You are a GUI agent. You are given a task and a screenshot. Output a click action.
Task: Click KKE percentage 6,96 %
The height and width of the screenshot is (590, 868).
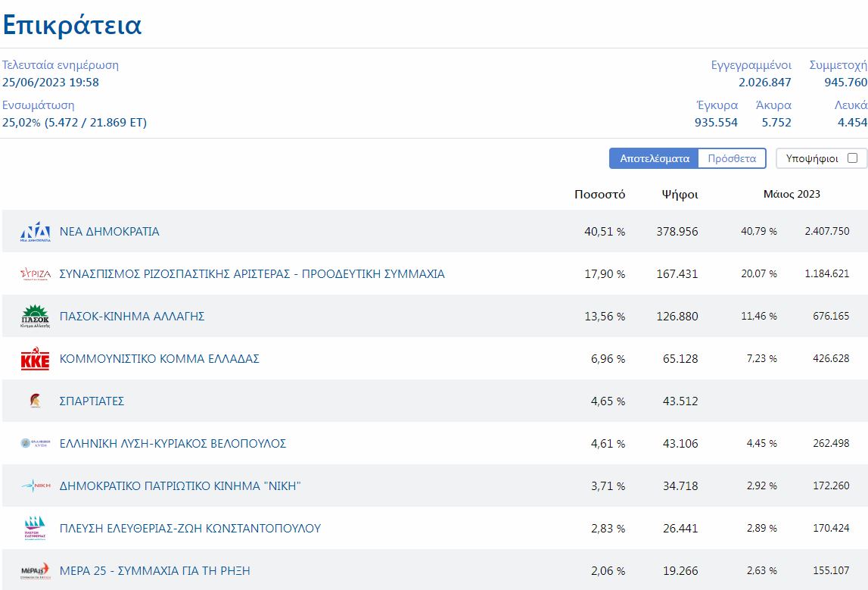point(608,359)
